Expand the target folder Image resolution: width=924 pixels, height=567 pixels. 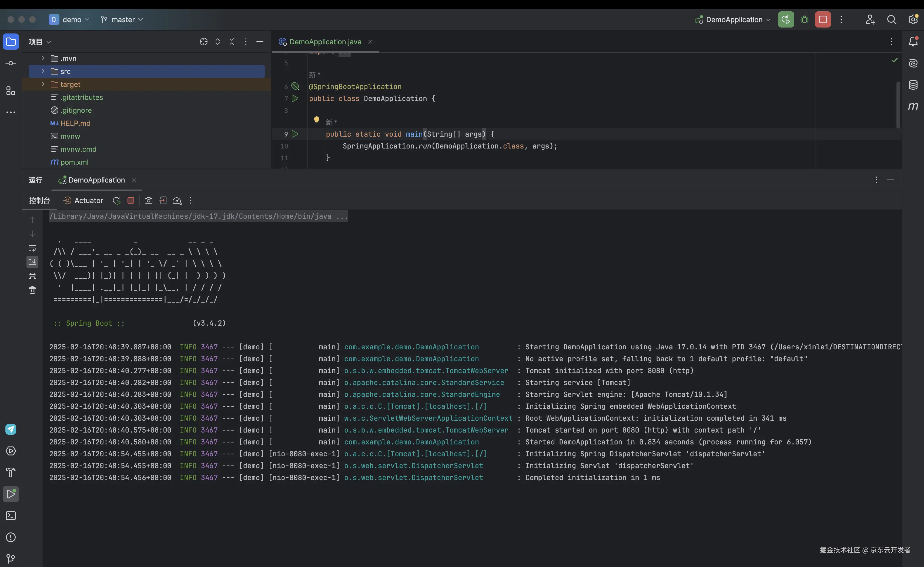click(x=43, y=84)
